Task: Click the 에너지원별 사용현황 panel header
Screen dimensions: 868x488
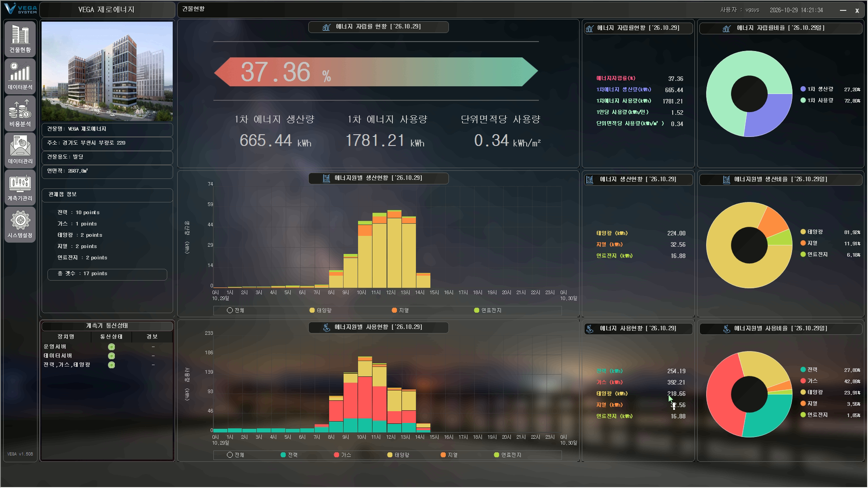Action: point(378,327)
